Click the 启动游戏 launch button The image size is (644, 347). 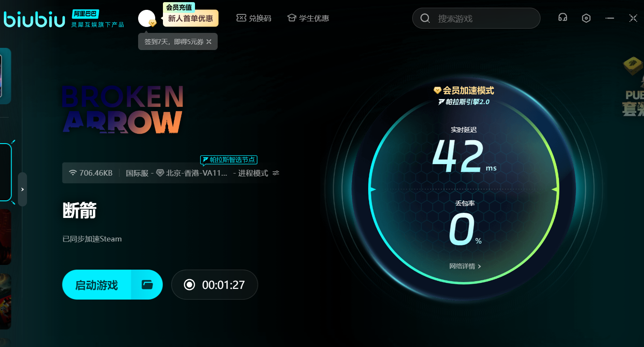click(96, 285)
